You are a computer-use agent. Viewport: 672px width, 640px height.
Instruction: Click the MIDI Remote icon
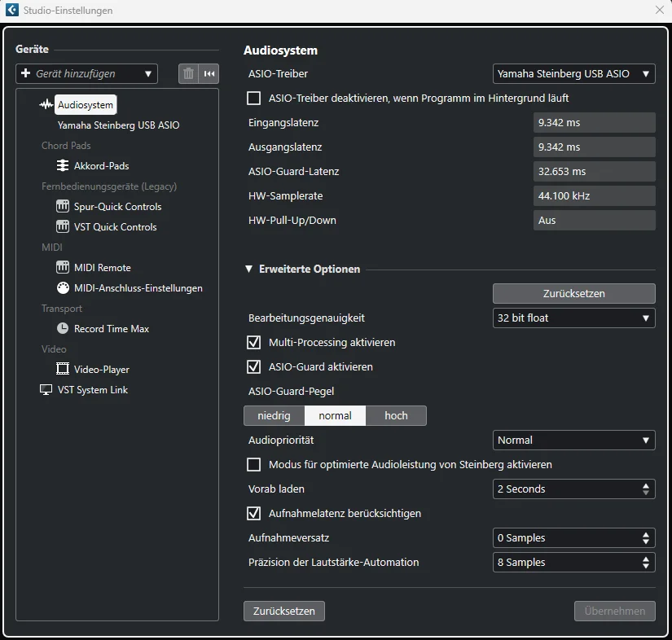tap(63, 267)
